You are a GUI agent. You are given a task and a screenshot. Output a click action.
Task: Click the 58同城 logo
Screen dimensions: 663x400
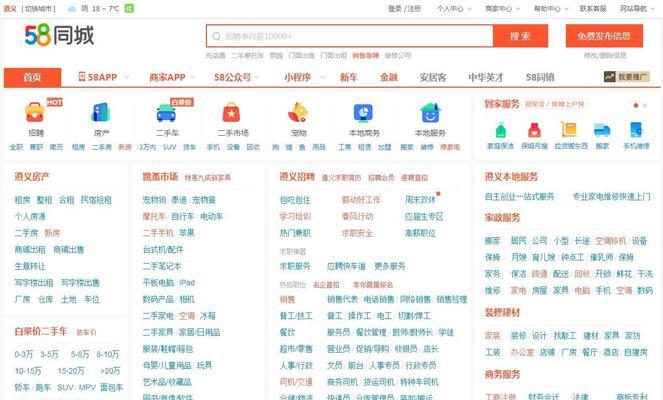coord(59,35)
